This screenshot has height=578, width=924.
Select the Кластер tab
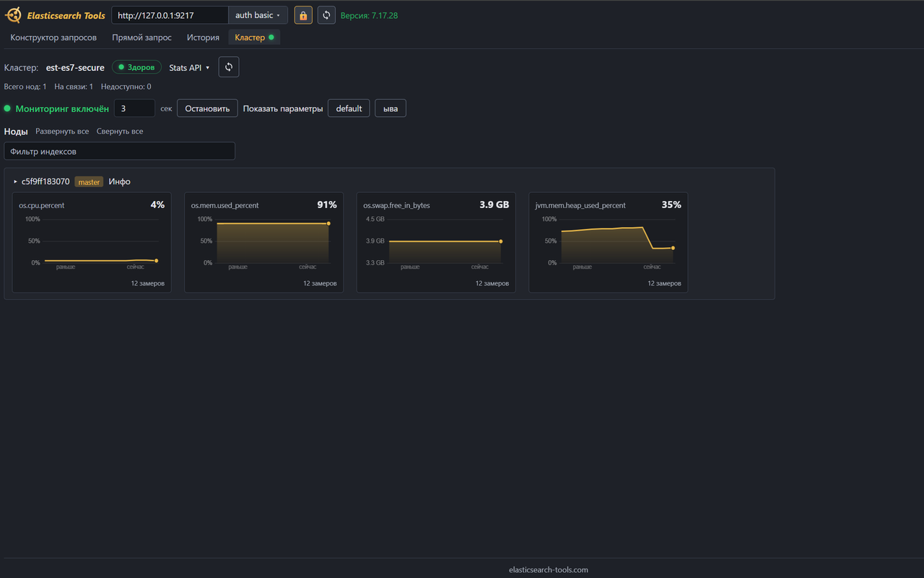254,37
